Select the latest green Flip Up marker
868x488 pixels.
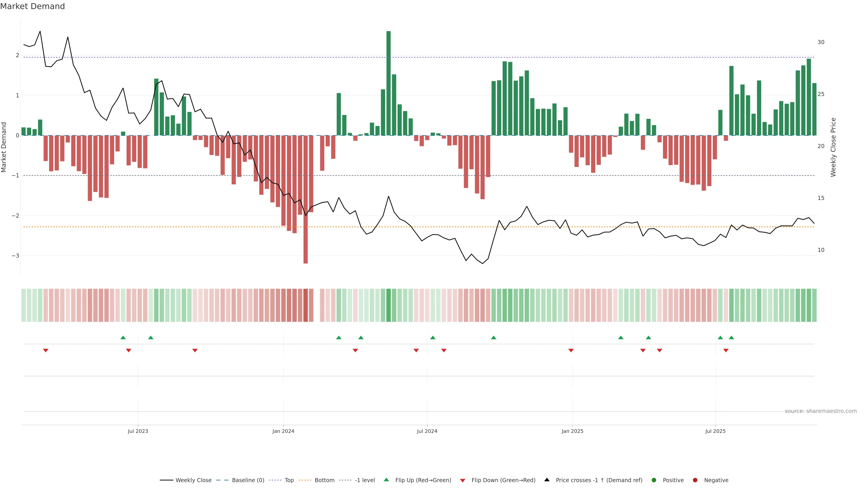tap(731, 338)
